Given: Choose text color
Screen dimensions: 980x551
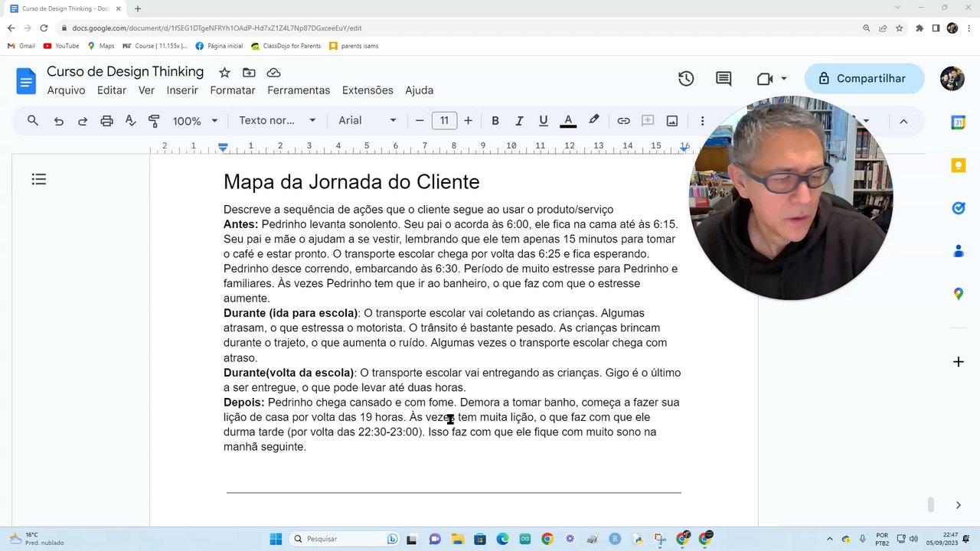Looking at the screenshot, I should pyautogui.click(x=568, y=121).
